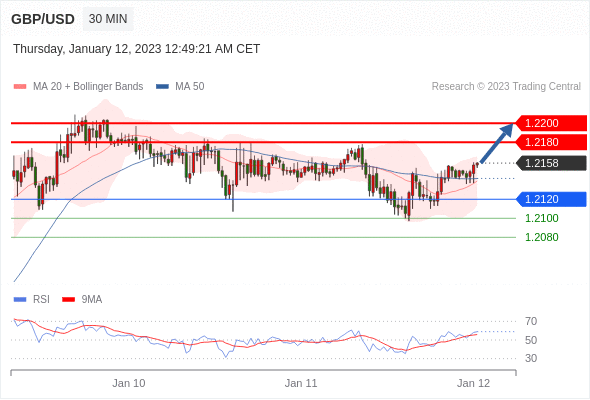Click the RSI legend label
This screenshot has height=400, width=590.
pos(41,300)
